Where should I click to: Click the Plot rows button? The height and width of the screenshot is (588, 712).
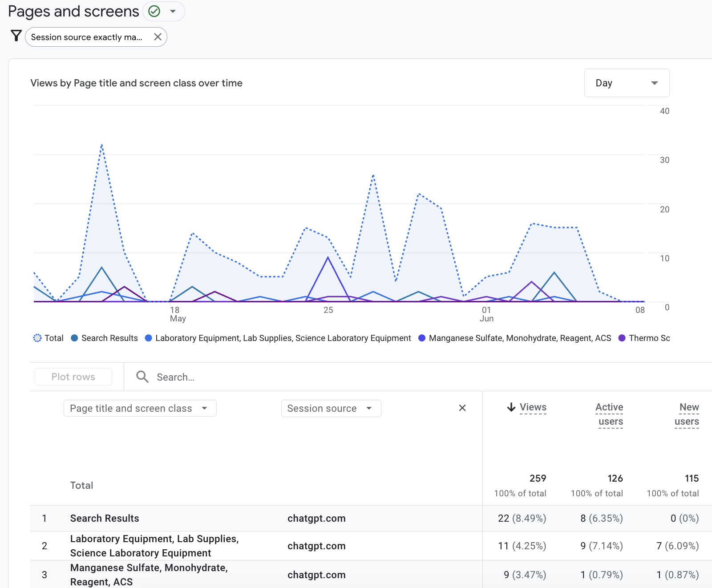click(x=73, y=377)
